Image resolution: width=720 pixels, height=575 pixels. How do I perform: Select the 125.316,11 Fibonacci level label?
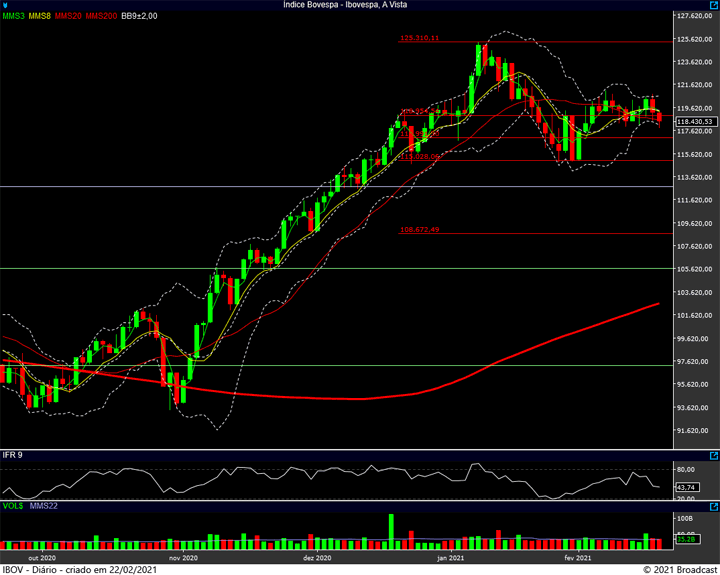[x=419, y=38]
